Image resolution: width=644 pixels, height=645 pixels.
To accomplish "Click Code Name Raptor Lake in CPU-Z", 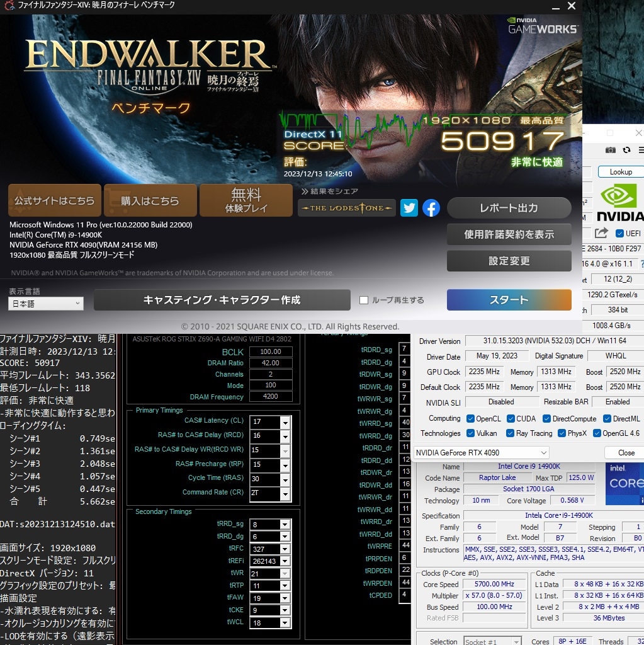I will pos(497,477).
